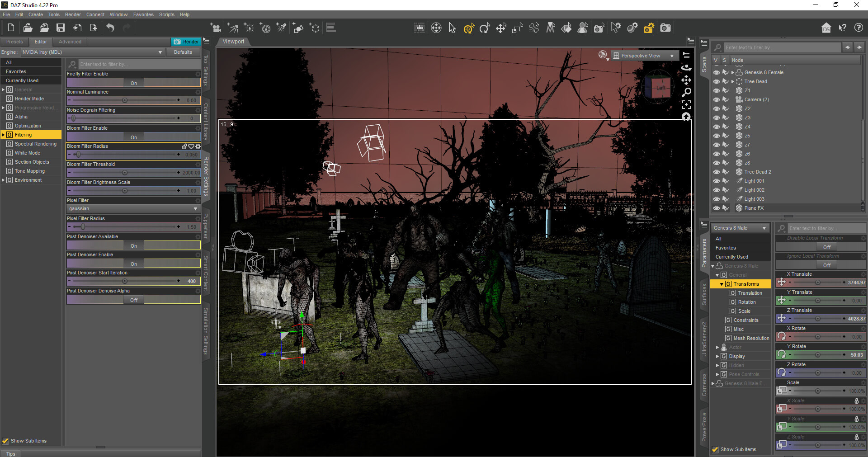Click the Scene pane filter text field

pos(782,47)
